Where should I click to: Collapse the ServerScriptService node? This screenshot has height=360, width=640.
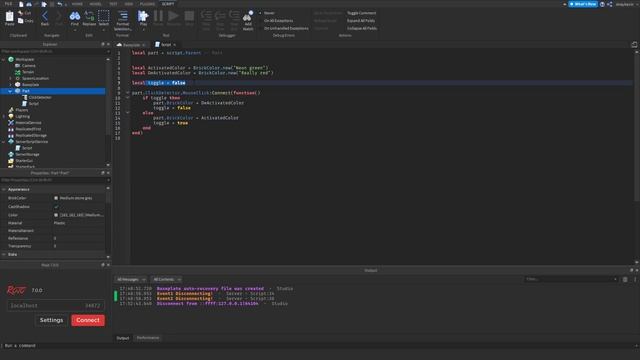(4, 142)
